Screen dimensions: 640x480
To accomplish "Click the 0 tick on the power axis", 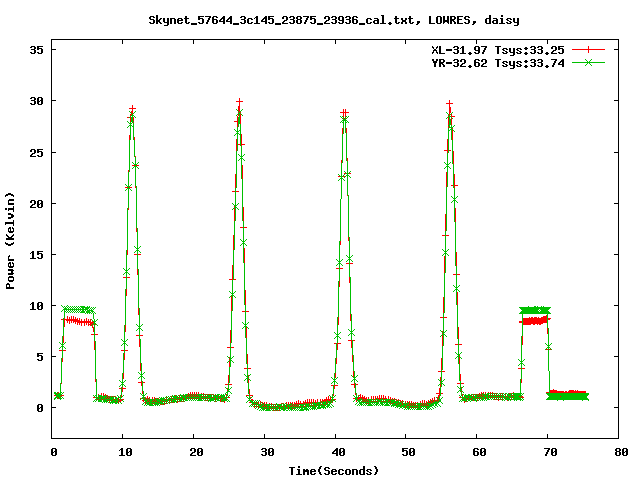I will tap(40, 408).
